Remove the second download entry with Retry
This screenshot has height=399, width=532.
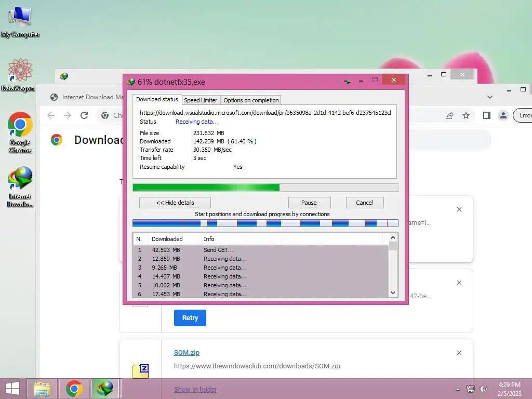tap(459, 283)
